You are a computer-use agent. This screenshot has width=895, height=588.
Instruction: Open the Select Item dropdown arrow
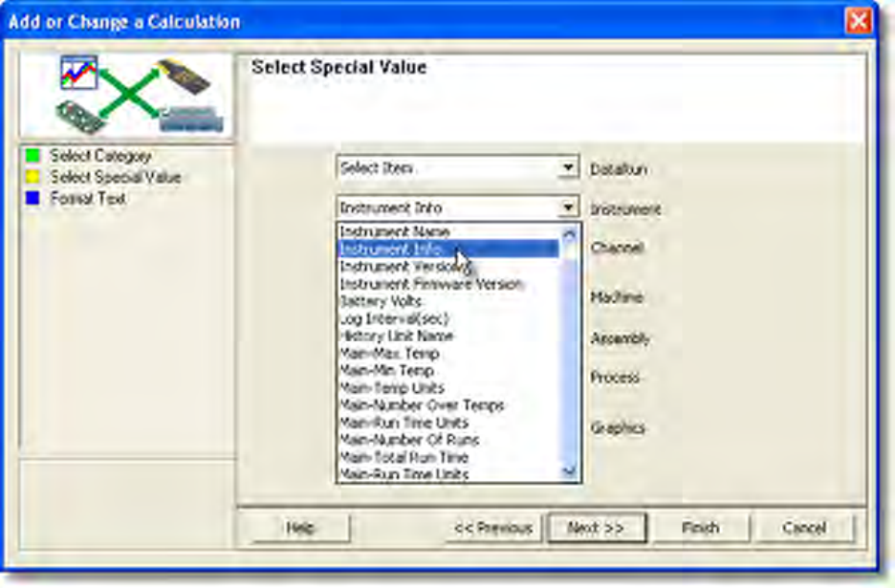[568, 168]
